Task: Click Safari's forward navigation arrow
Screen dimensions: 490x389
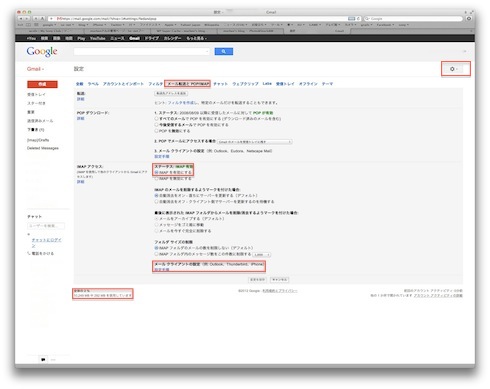Action: pyautogui.click(x=27, y=19)
